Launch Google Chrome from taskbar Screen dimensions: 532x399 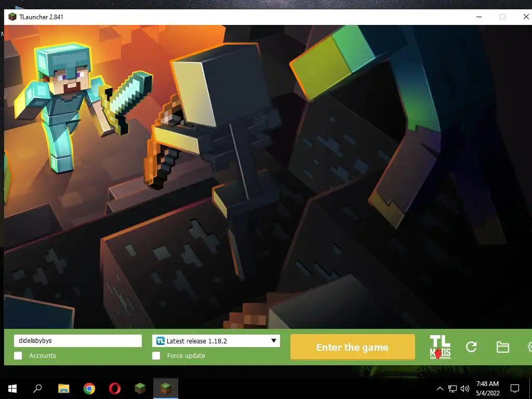(x=89, y=389)
